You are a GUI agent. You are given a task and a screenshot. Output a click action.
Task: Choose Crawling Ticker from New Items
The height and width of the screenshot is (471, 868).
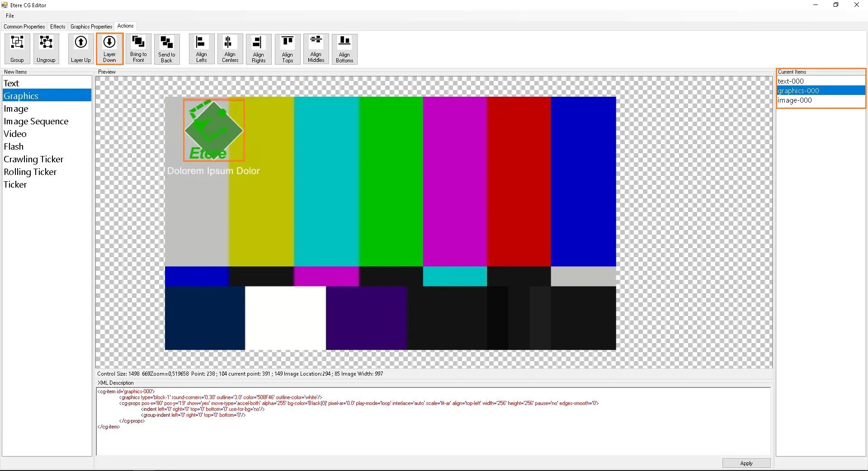[x=33, y=159]
